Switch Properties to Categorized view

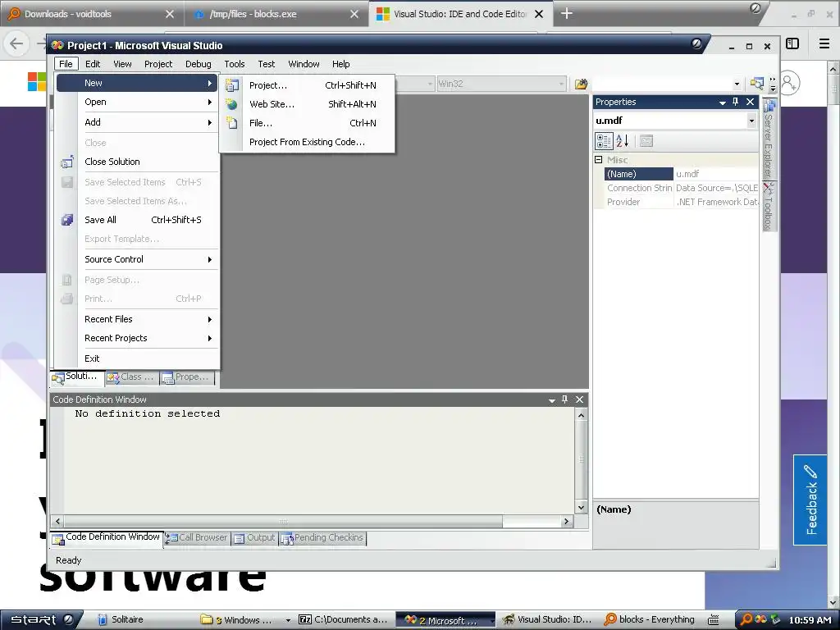(x=604, y=141)
